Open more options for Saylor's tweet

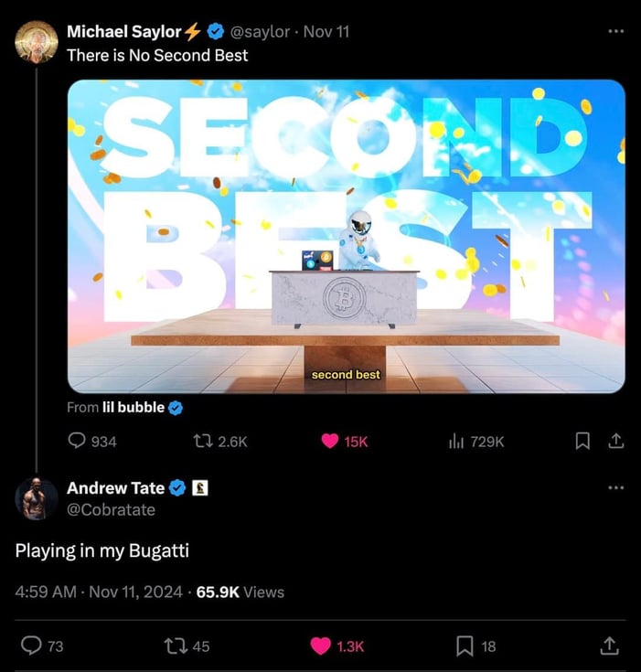pos(616,31)
